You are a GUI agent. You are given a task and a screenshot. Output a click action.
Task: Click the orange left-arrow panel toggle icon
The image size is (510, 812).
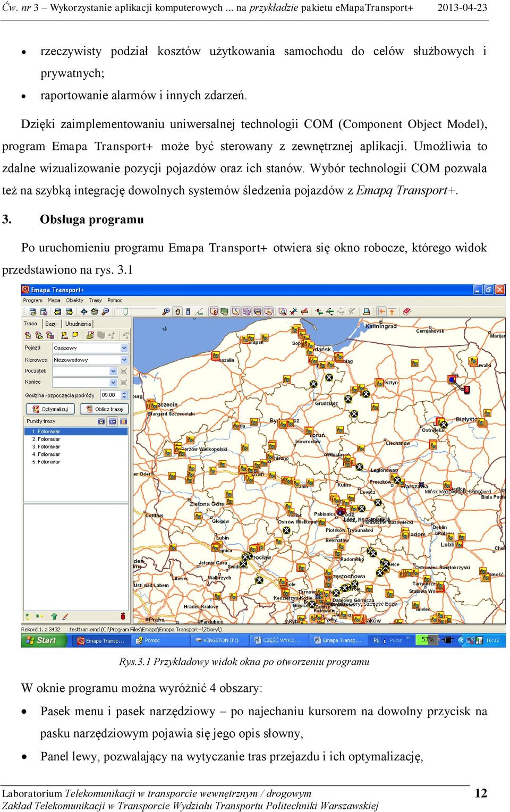tap(381, 311)
